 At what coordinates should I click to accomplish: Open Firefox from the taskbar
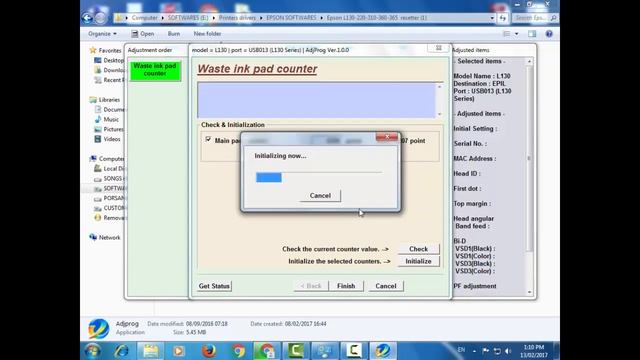click(x=209, y=351)
